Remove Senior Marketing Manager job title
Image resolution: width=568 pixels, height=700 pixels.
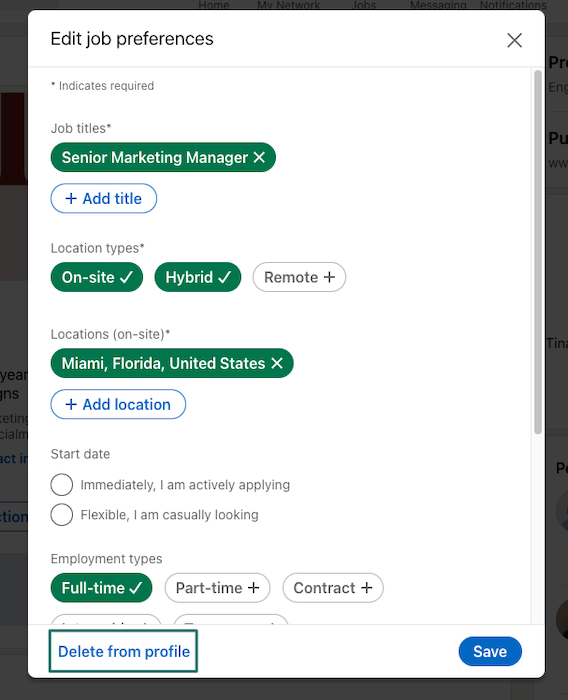click(259, 157)
